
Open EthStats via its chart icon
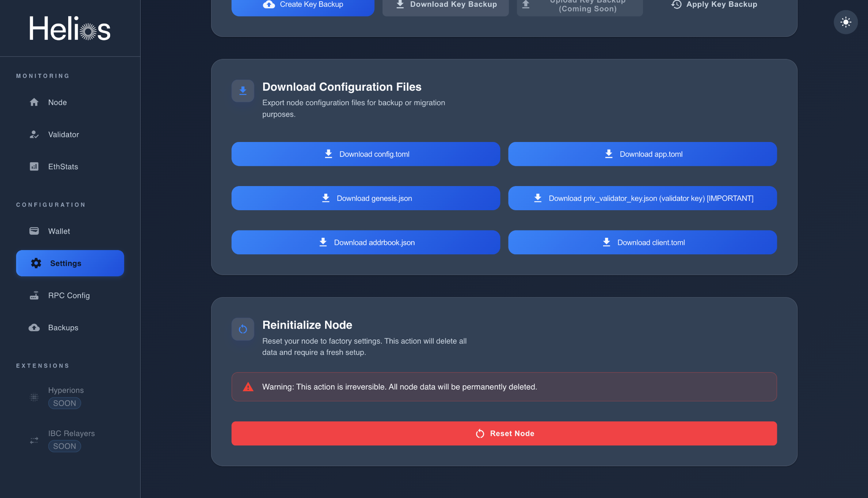(x=34, y=167)
